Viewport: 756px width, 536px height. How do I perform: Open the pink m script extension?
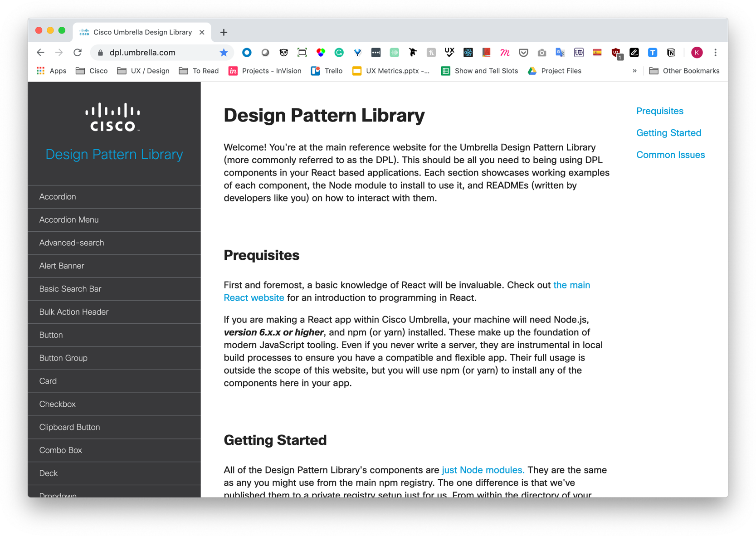point(505,53)
